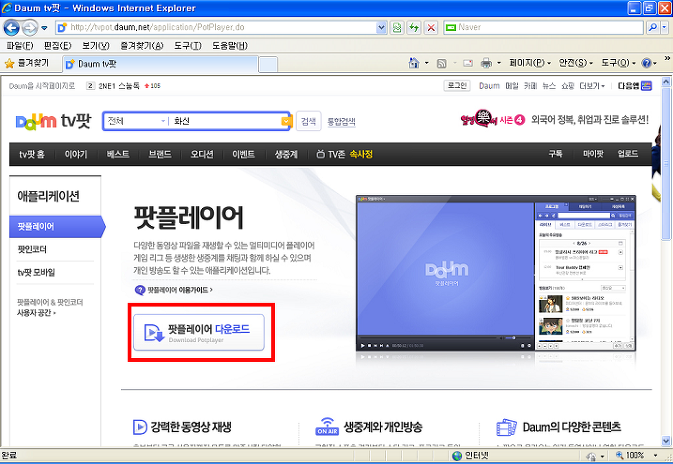Open the search provider dropdown arrow
Image resolution: width=673 pixels, height=464 pixels.
(664, 27)
